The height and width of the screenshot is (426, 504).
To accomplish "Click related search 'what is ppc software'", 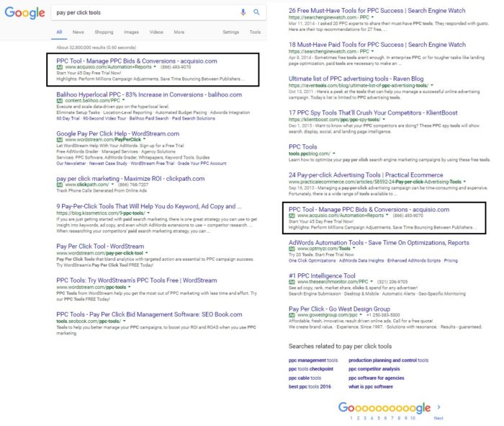I will [x=371, y=387].
